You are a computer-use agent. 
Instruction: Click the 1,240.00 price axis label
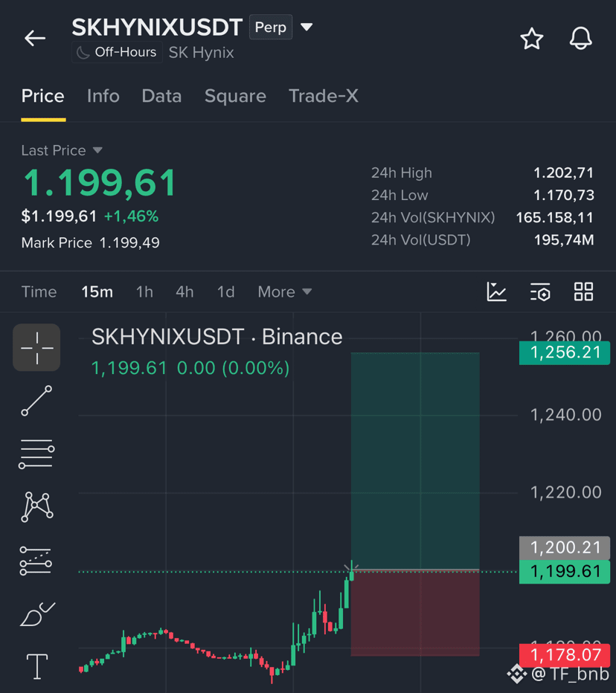point(565,415)
